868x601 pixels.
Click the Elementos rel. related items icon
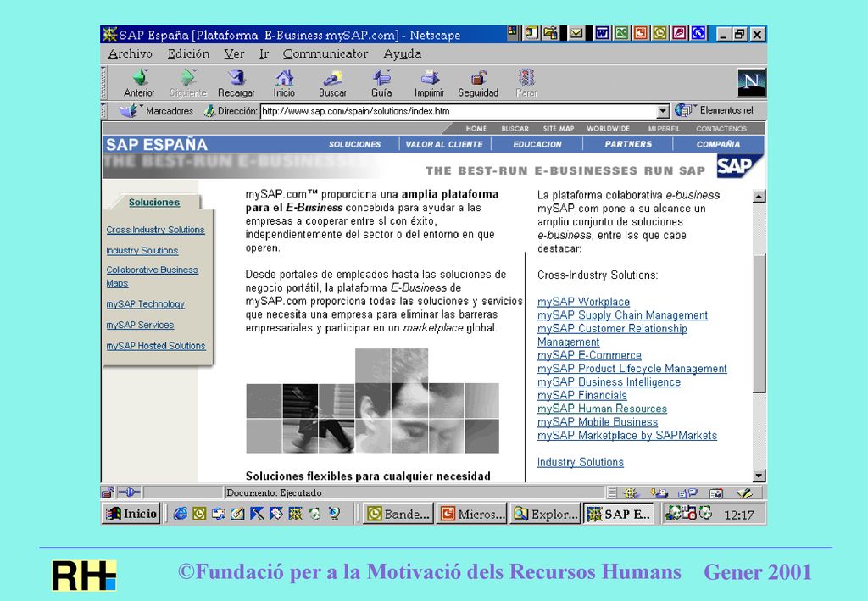tap(684, 111)
